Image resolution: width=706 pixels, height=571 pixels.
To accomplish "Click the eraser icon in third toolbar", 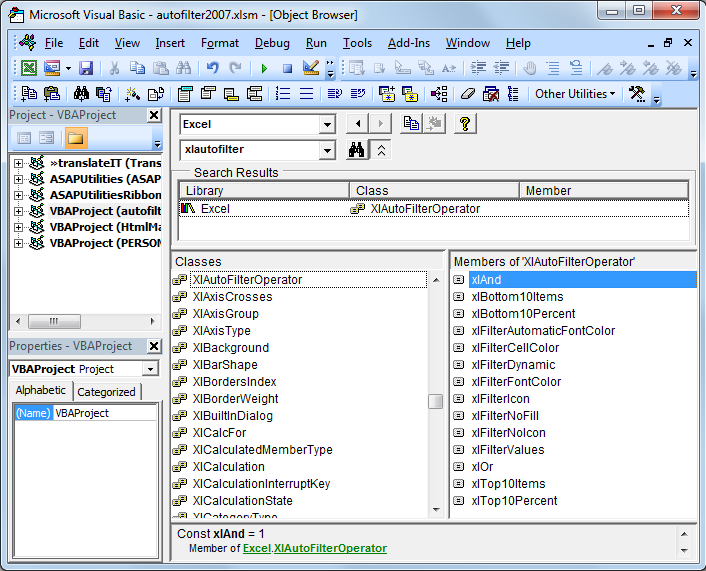I will [468, 94].
